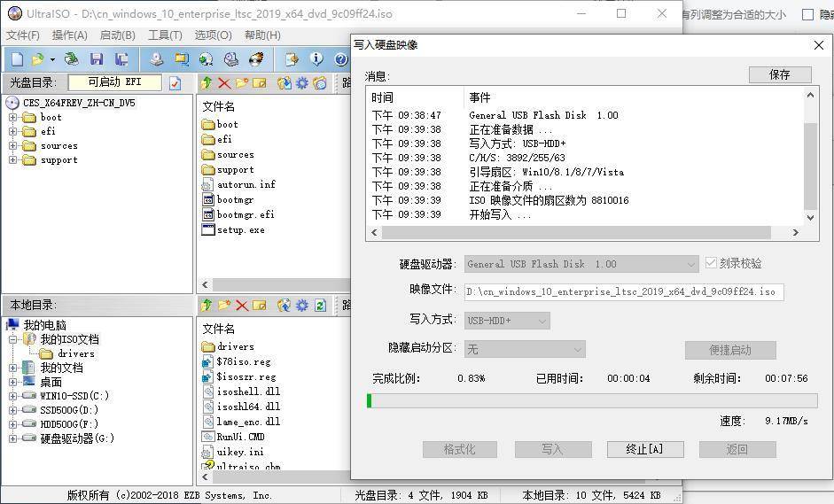Click the message log vertical scrollbar
Image resolution: width=834 pixels, height=504 pixels.
click(x=810, y=156)
